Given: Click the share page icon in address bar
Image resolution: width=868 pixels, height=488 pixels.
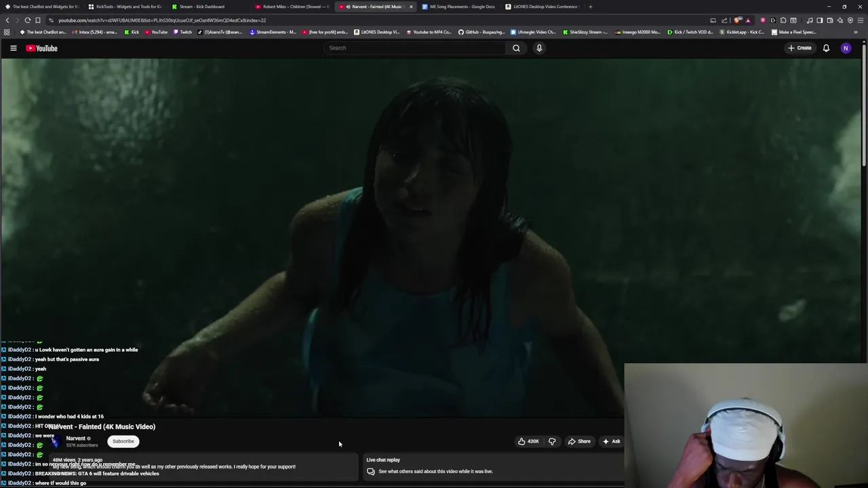Looking at the screenshot, I should 724,20.
